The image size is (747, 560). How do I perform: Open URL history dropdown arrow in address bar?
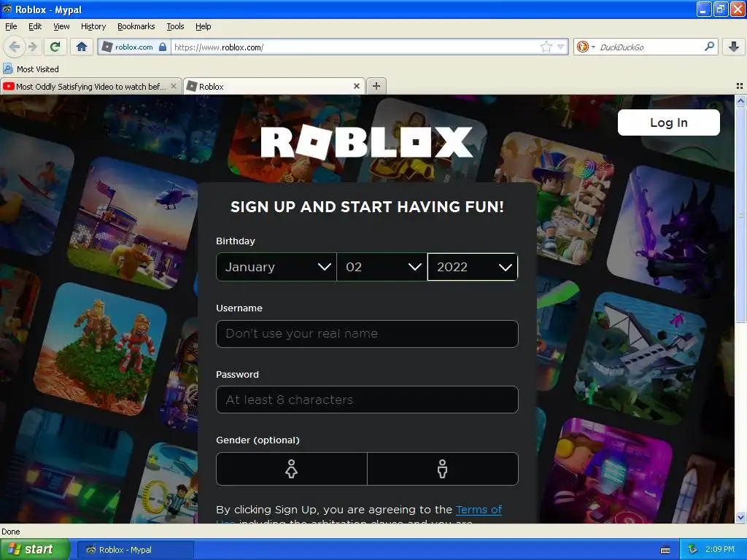tap(561, 47)
